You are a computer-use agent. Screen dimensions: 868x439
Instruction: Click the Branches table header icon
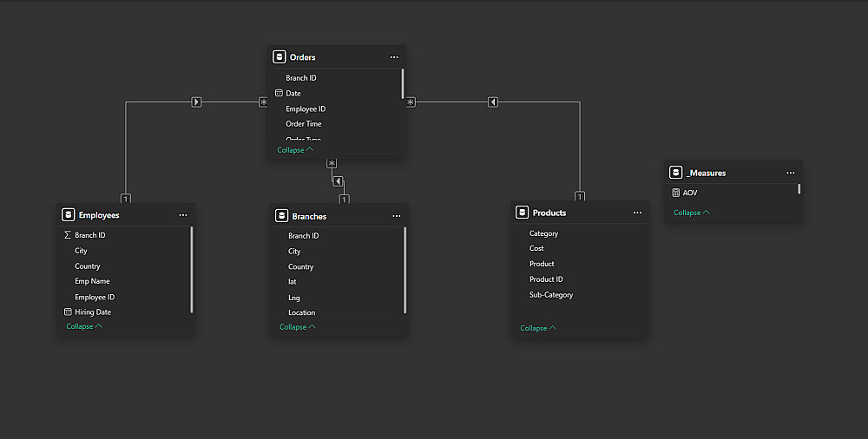click(281, 216)
